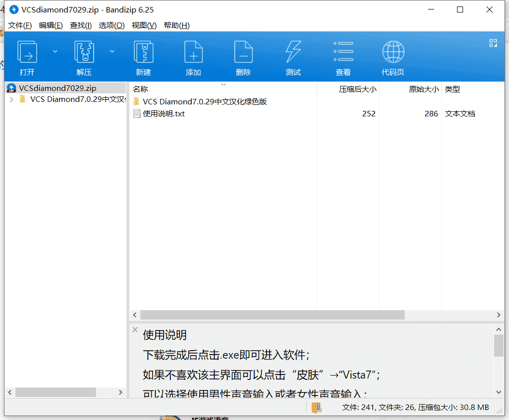Open the 文件(F) menu
Screen dimensions: 509x420
(20, 25)
